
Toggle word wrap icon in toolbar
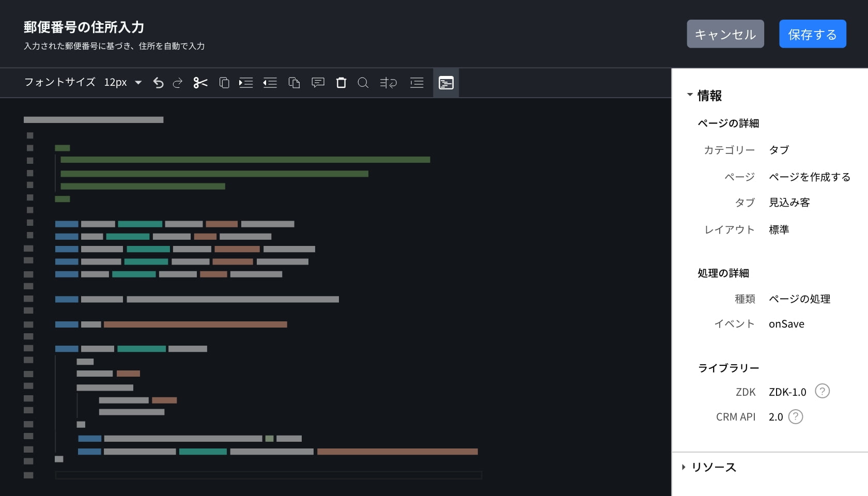[x=389, y=83]
